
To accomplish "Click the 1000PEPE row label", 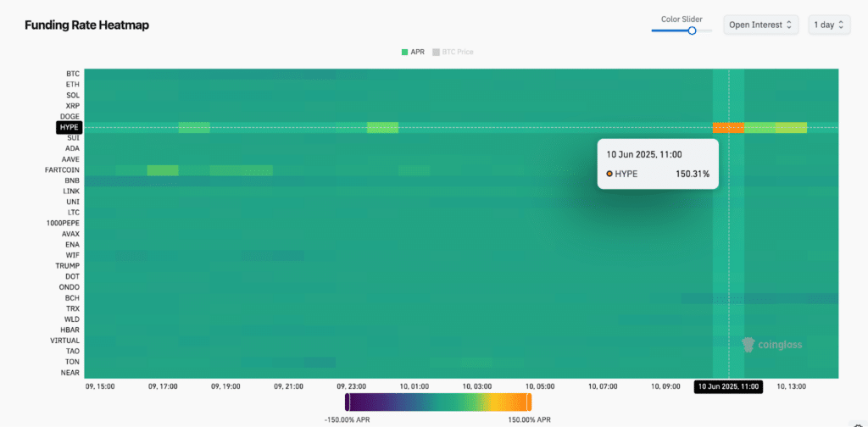I will pyautogui.click(x=63, y=224).
